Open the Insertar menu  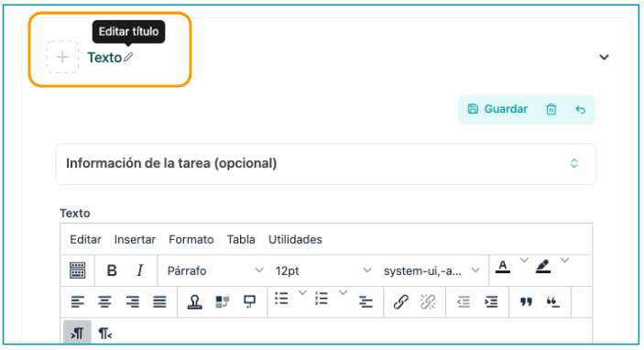click(135, 239)
